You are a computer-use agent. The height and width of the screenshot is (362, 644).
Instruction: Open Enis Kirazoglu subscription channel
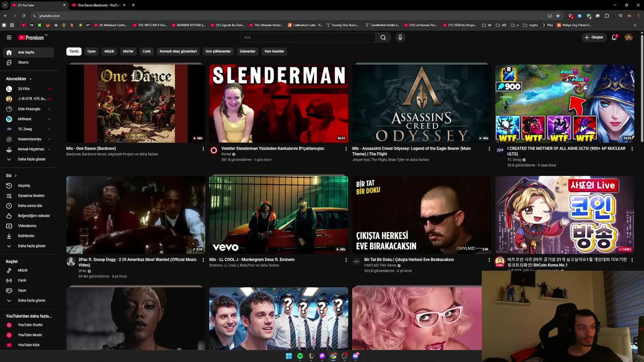28,109
